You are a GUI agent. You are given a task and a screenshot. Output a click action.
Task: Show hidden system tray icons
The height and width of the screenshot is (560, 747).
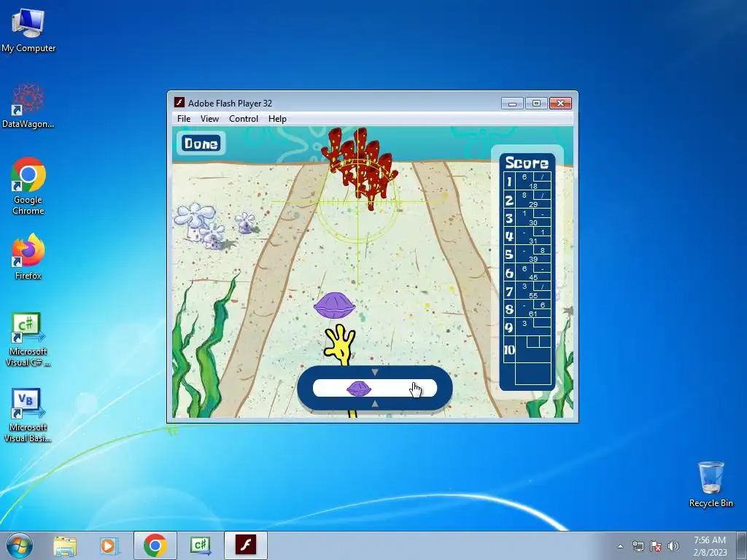click(x=620, y=546)
